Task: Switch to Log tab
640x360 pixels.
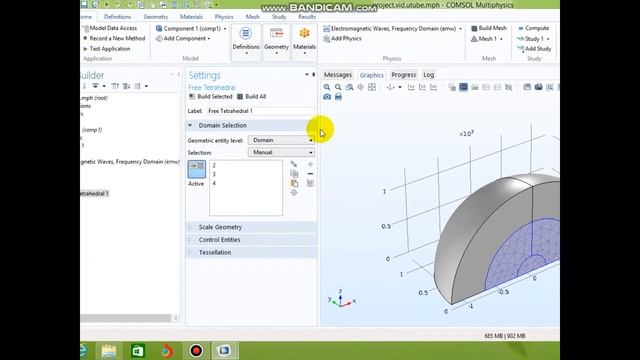Action: click(x=429, y=75)
